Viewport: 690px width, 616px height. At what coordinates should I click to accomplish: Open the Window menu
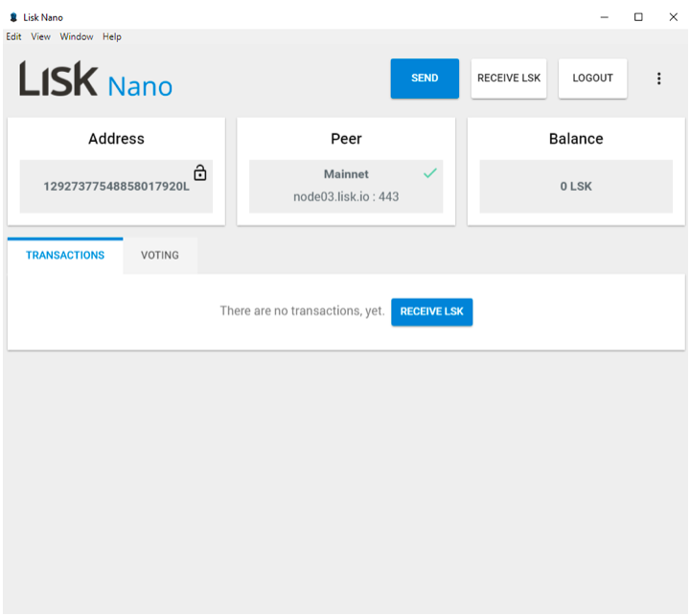[x=77, y=36]
